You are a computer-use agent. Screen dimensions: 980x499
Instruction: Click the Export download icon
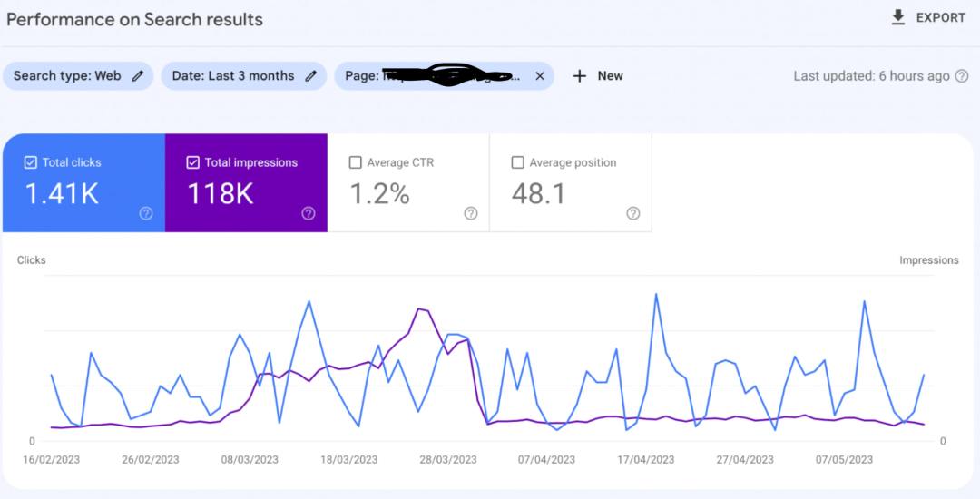898,17
